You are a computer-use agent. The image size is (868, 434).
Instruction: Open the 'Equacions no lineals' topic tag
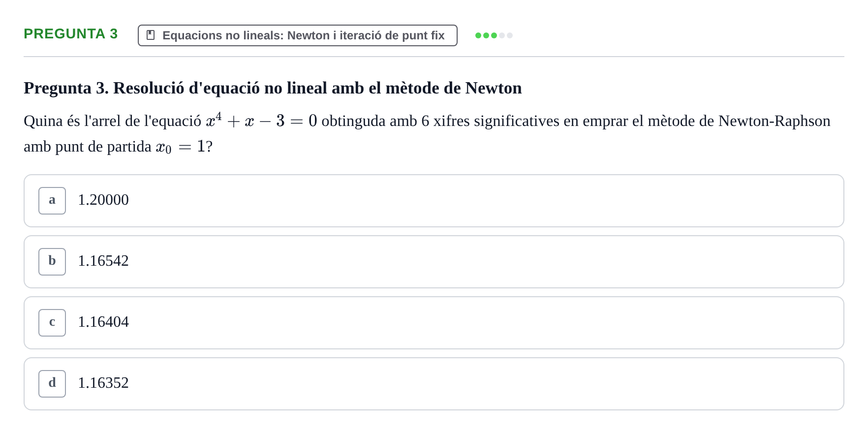point(297,35)
